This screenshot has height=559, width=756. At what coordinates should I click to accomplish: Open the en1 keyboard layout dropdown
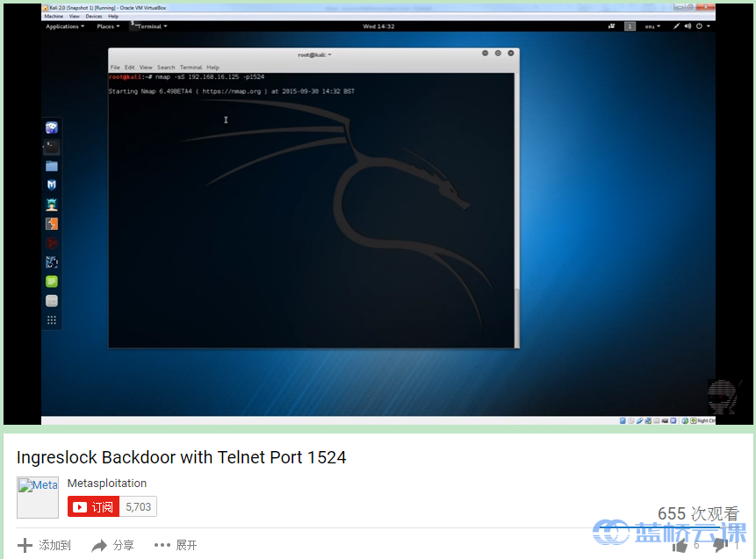pos(652,26)
